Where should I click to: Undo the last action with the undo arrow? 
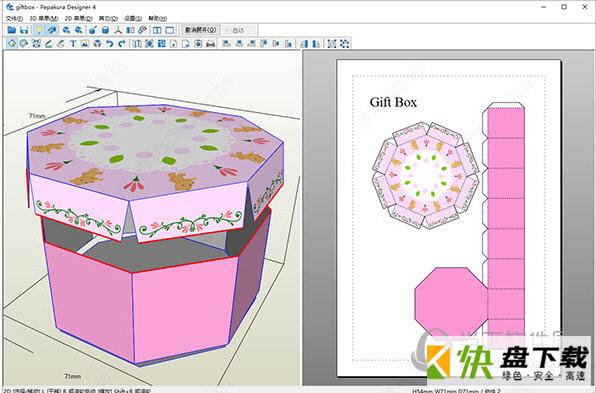tap(109, 43)
